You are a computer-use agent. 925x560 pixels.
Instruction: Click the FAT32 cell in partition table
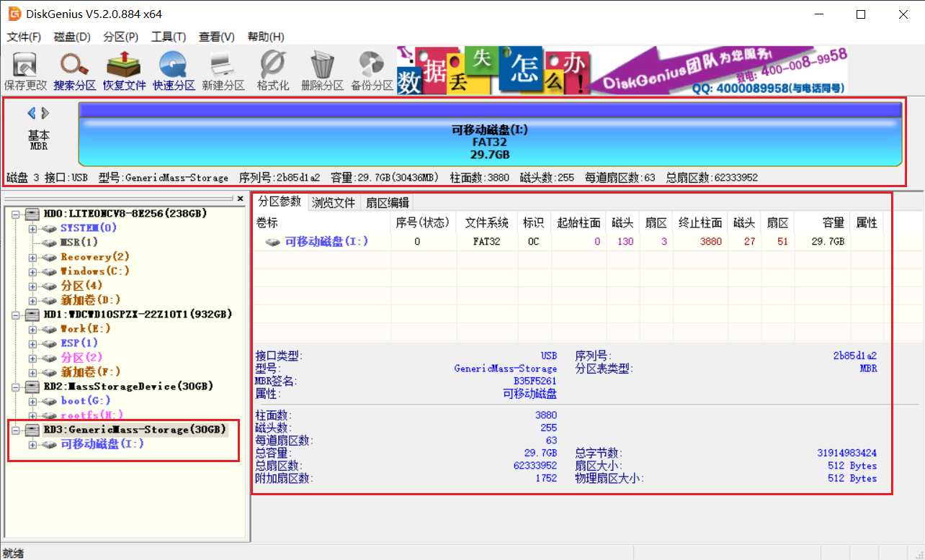(487, 242)
